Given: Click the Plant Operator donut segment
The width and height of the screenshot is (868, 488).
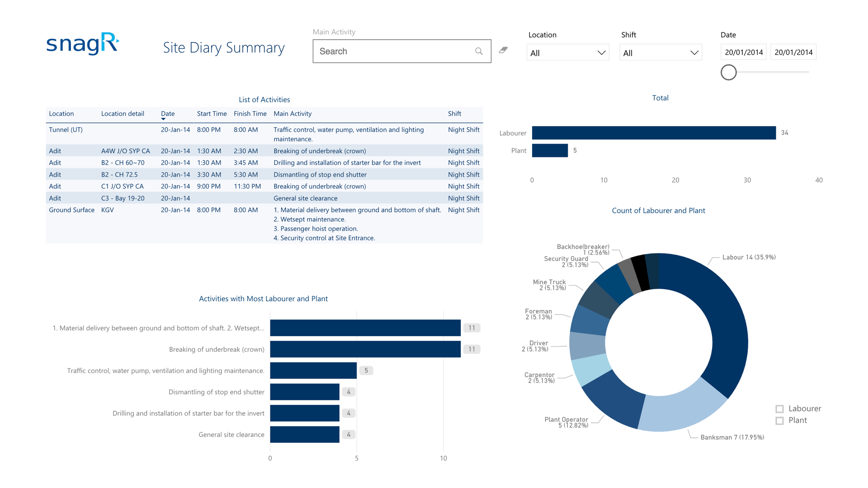Looking at the screenshot, I should pyautogui.click(x=616, y=398).
